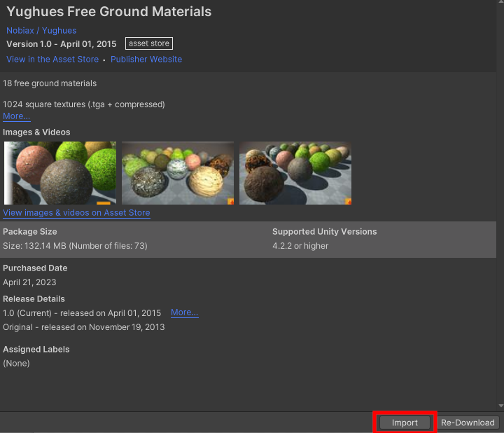Select the Yughues Free Ground Materials title
This screenshot has width=504, height=433.
[109, 12]
